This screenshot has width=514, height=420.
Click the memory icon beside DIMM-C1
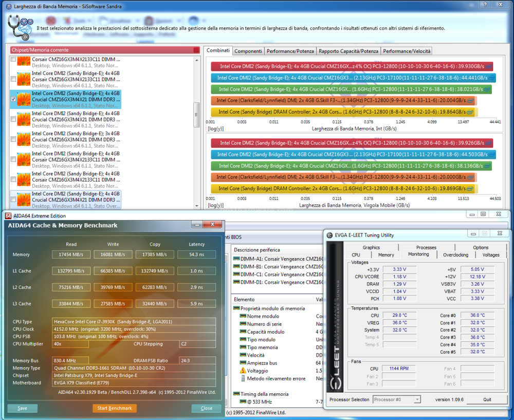236,275
